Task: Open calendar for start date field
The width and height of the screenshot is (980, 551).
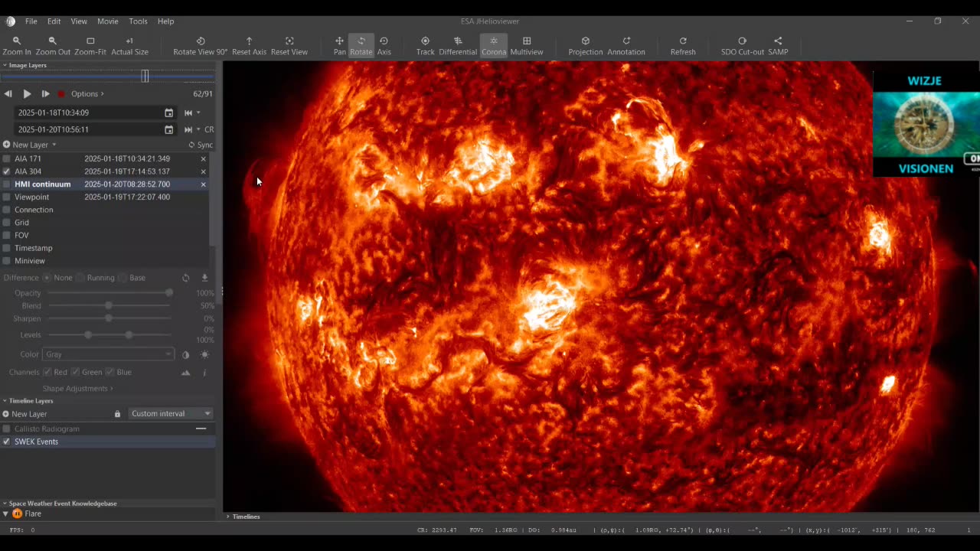Action: (x=168, y=112)
